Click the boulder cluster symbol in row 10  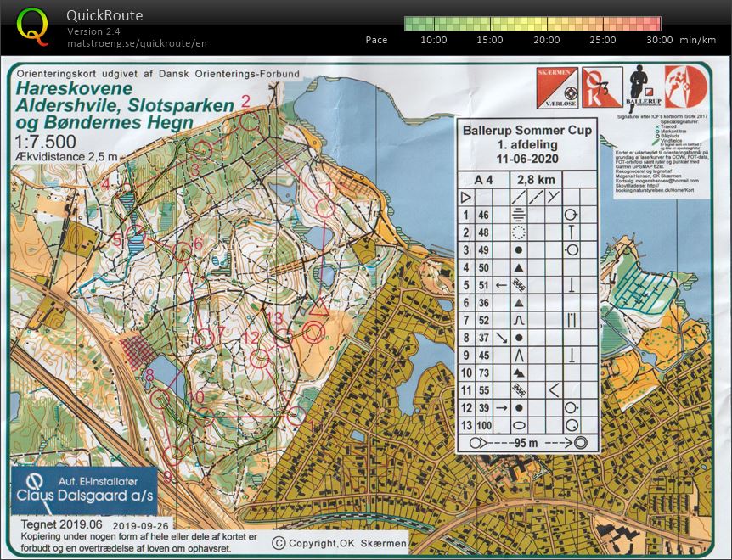[519, 372]
